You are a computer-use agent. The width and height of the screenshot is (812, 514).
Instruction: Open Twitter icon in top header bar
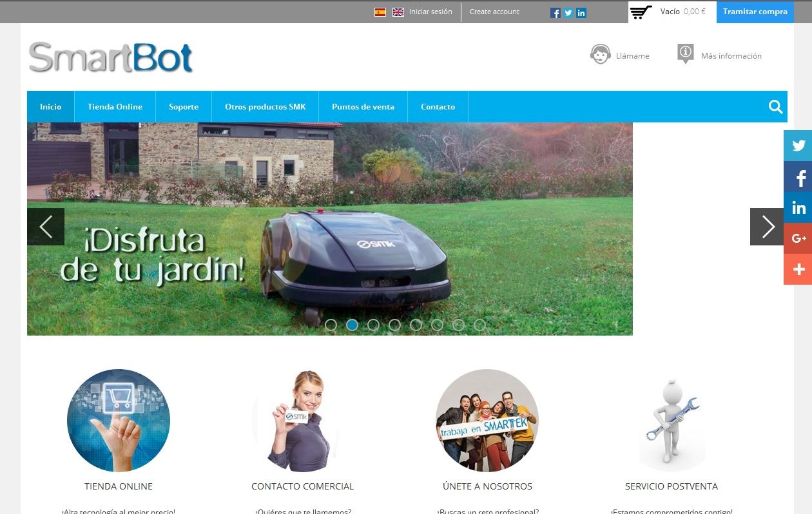pos(568,13)
